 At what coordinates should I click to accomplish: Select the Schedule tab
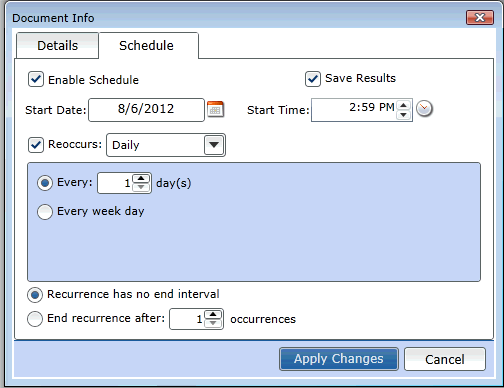pyautogui.click(x=148, y=46)
